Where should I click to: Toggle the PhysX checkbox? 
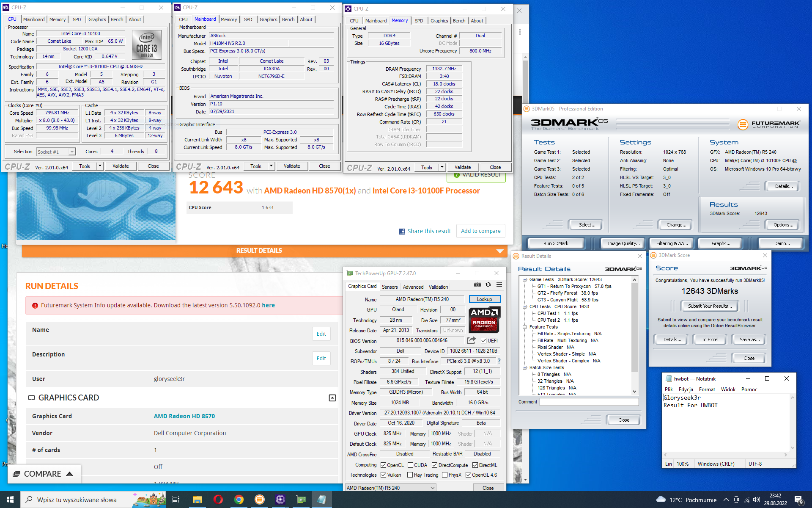pyautogui.click(x=444, y=475)
